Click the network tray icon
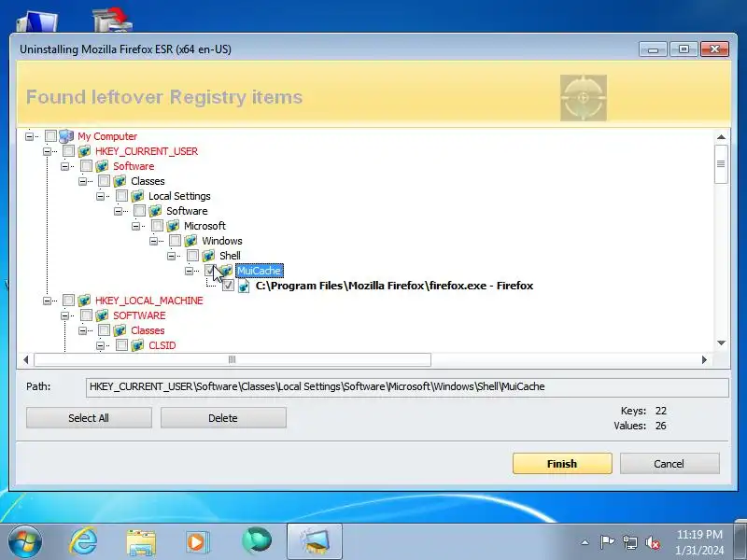Screen dimensions: 747x560 pos(629,542)
